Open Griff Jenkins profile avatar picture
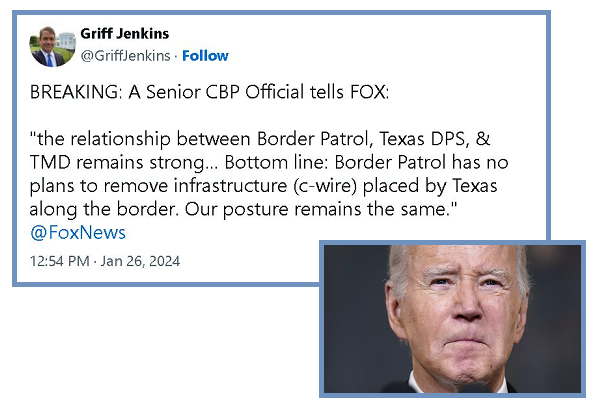607x402 pixels. point(52,47)
